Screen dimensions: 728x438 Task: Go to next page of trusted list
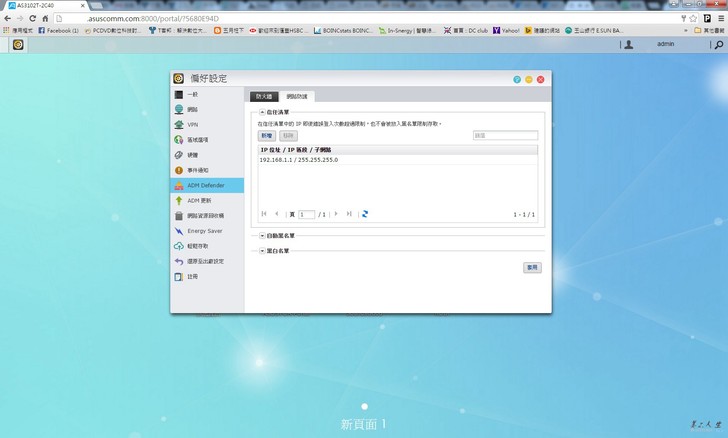point(336,214)
